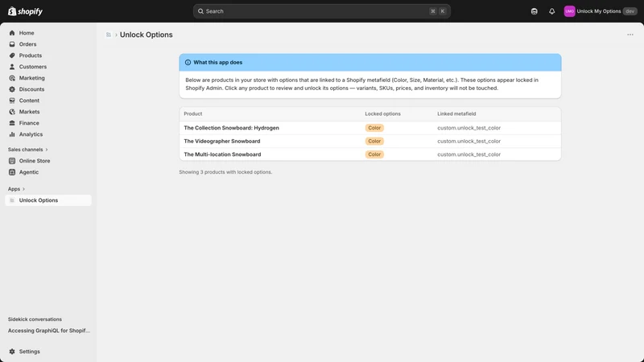Click metafield text in Multi-location row
644x362 pixels.
pyautogui.click(x=469, y=154)
